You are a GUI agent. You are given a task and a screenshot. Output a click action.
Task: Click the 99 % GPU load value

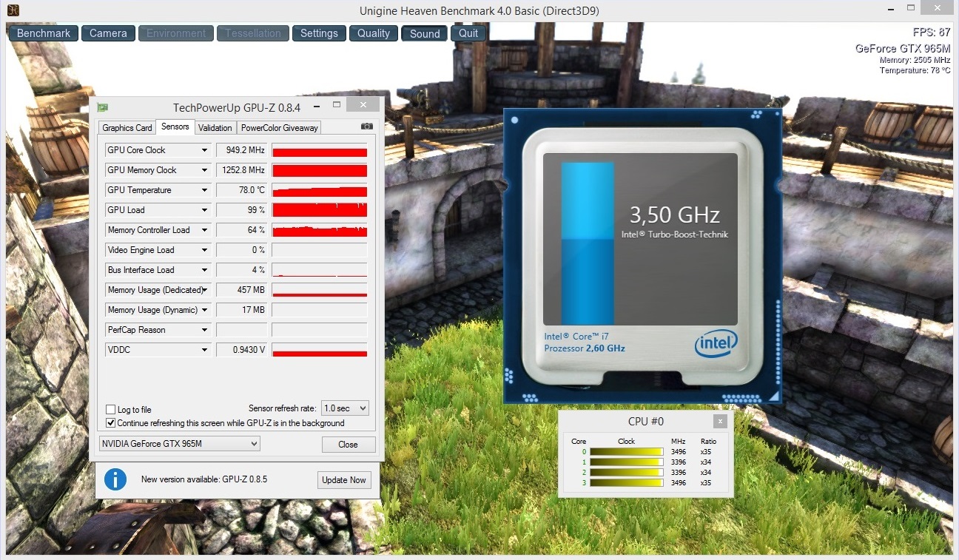coord(241,210)
